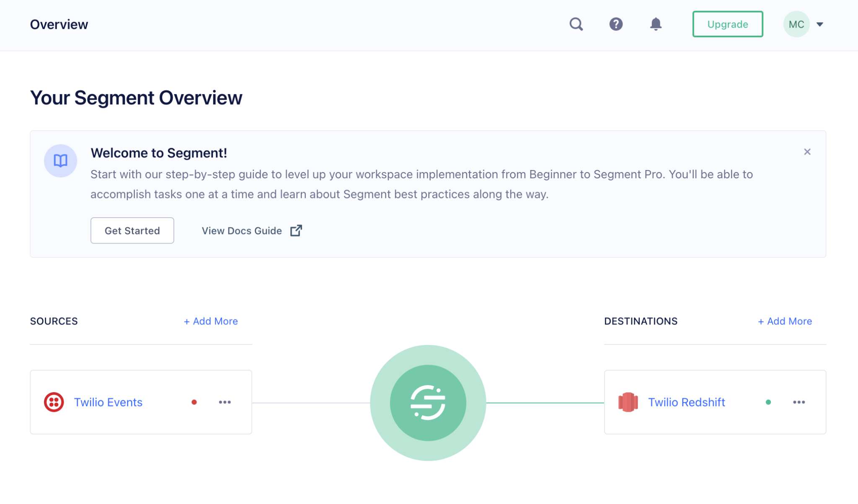Check the red status indicator on Twilio Events
The width and height of the screenshot is (858, 504).
pyautogui.click(x=194, y=402)
